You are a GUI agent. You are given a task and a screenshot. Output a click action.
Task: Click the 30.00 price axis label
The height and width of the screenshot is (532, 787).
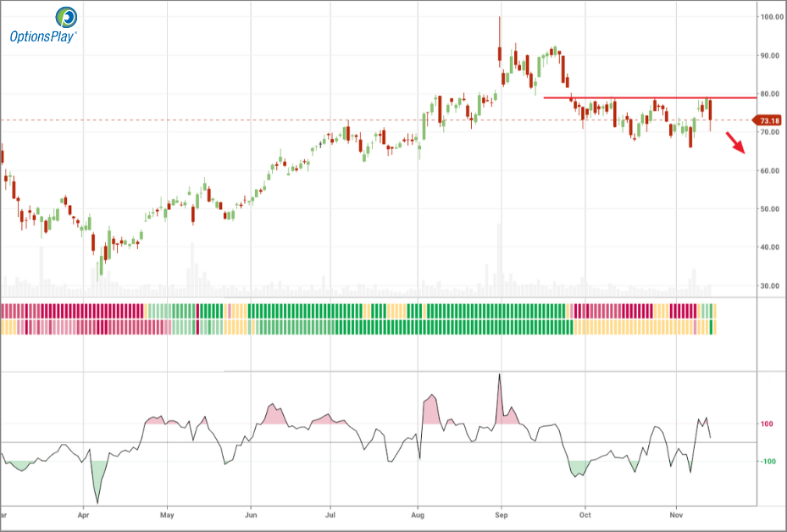coord(772,286)
